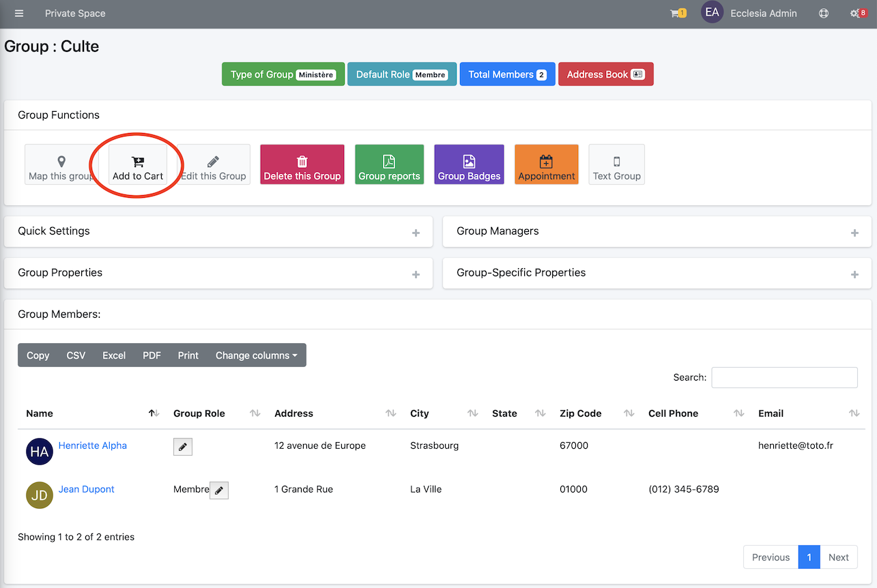Click henriette@toto.fr email cell

click(x=796, y=445)
